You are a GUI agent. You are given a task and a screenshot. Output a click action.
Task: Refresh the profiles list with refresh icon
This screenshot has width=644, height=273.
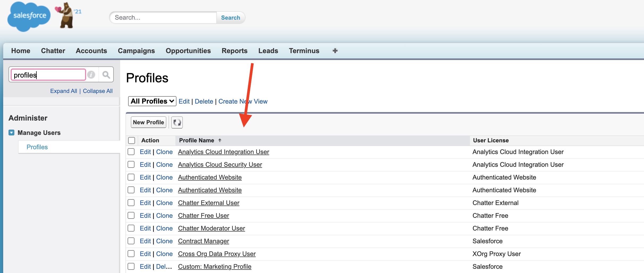pyautogui.click(x=177, y=122)
